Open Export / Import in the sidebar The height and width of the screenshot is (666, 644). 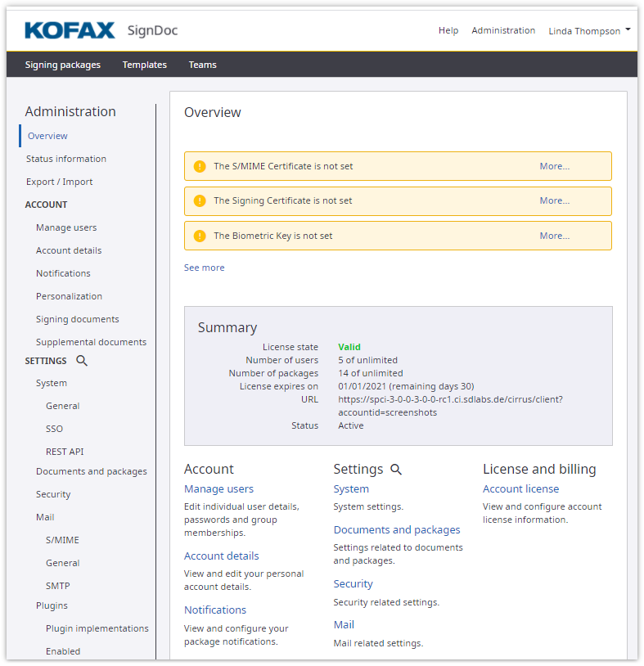click(59, 182)
